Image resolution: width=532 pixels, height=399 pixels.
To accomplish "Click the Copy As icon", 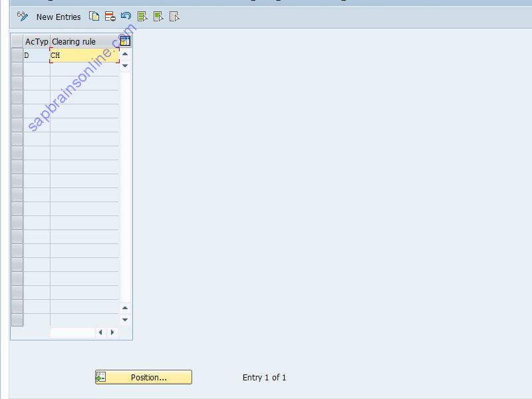I will [94, 16].
